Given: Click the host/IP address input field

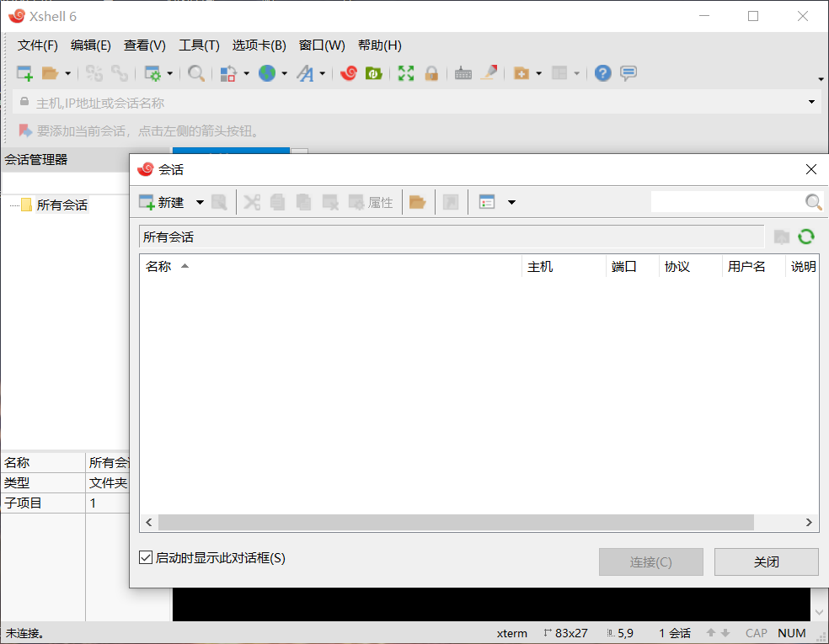Looking at the screenshot, I should pos(418,102).
